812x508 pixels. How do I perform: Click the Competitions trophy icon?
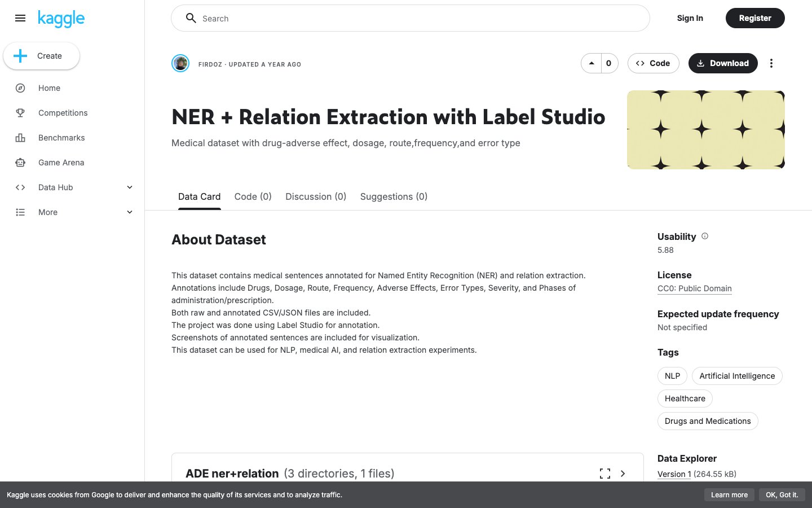coord(20,113)
